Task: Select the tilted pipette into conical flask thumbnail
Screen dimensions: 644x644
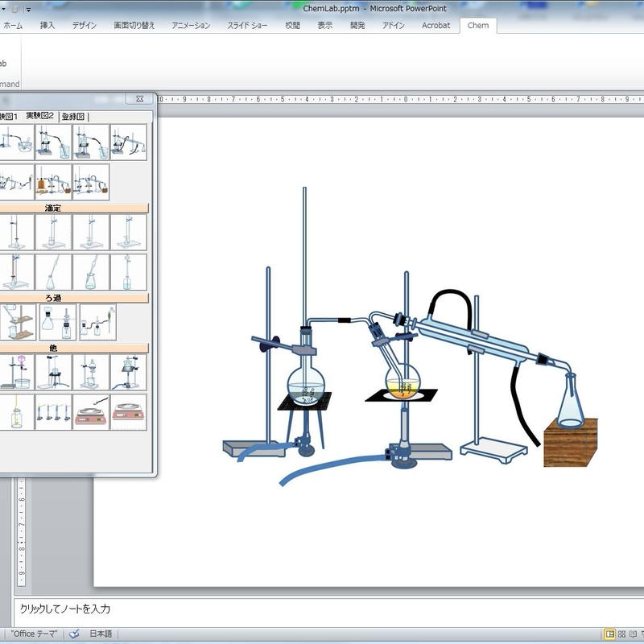Action: (x=53, y=272)
